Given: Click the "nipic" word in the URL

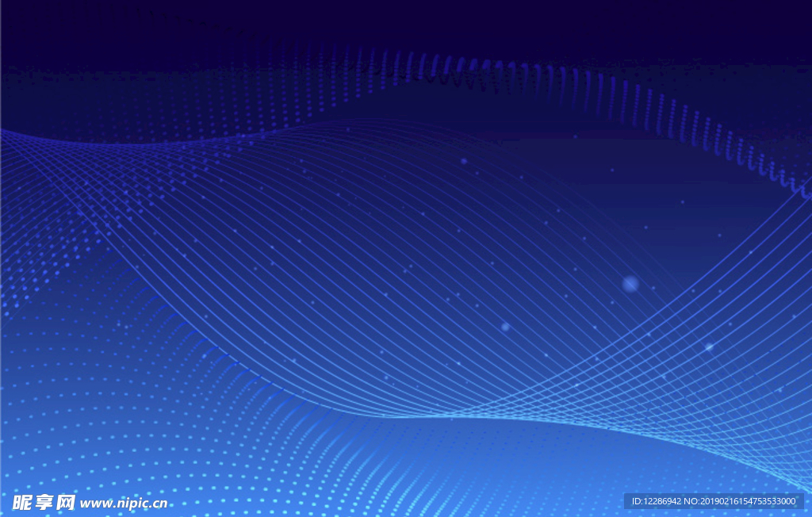Looking at the screenshot, I should [129, 503].
